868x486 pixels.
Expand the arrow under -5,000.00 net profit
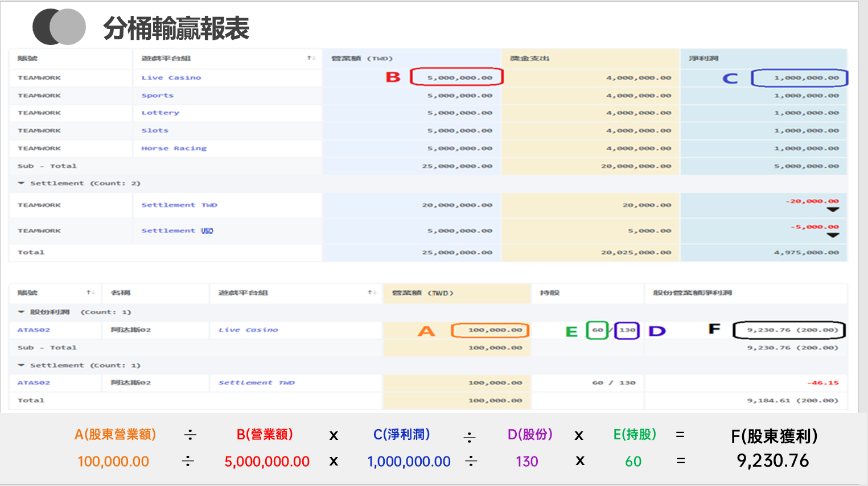click(x=833, y=235)
